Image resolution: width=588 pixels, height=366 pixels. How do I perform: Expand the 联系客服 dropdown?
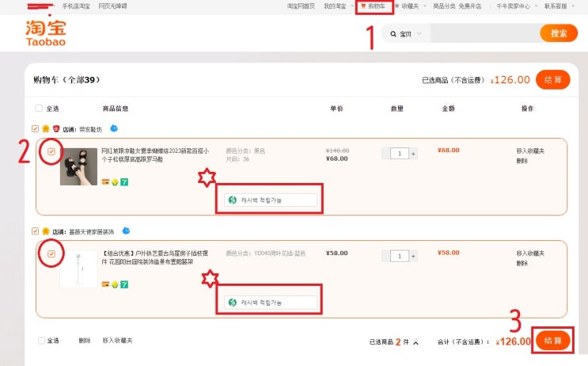573,6
